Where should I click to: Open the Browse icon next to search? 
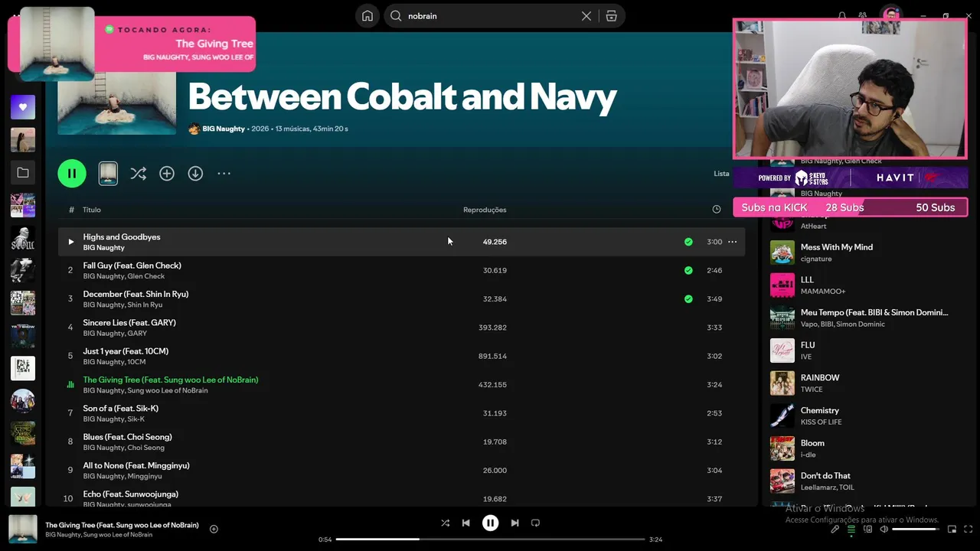[x=611, y=16]
